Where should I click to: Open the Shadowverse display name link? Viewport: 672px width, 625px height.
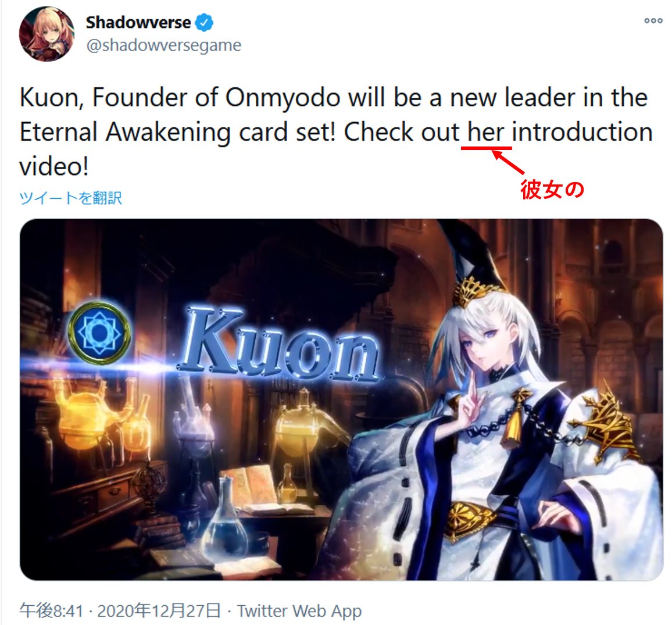pyautogui.click(x=138, y=22)
